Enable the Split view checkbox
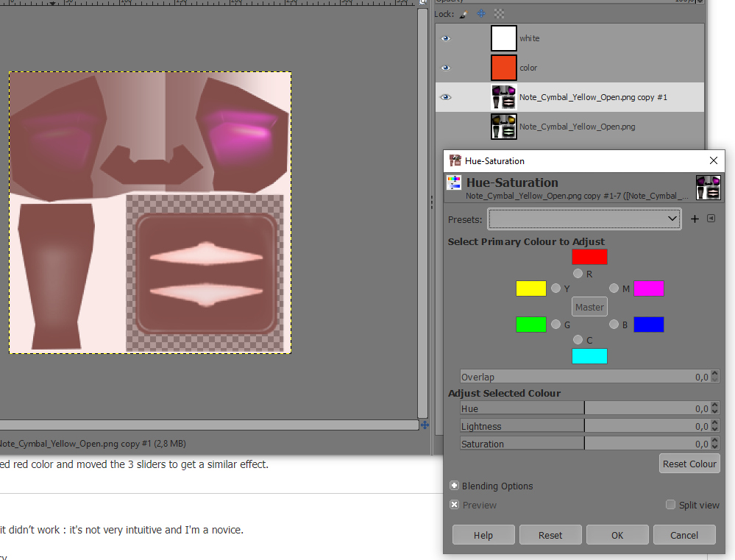Viewport: 735px width, 560px height. [670, 505]
